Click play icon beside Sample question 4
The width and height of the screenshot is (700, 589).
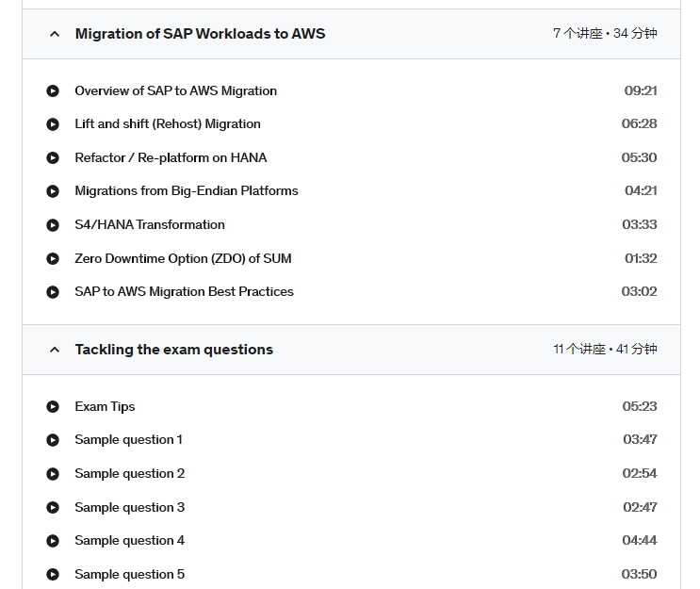click(53, 541)
